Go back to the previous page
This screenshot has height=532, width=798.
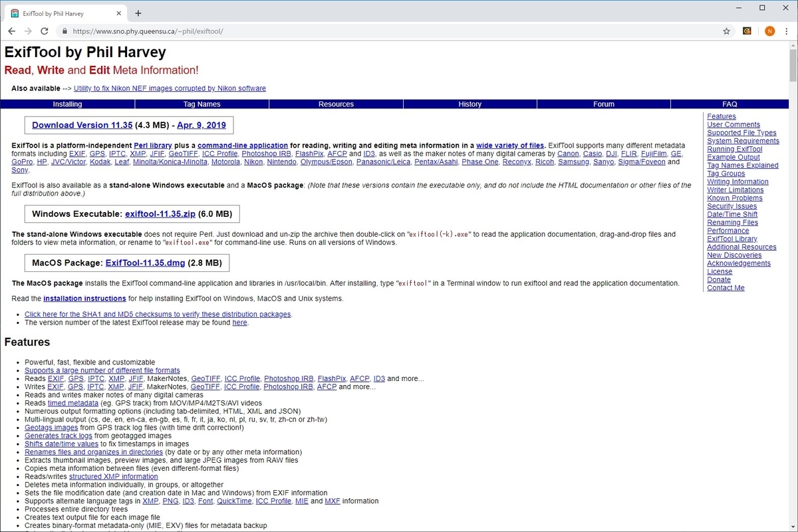click(11, 31)
